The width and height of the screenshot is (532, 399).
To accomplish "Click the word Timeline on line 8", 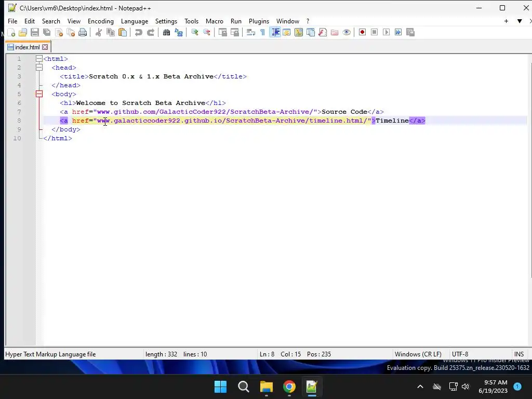I will (392, 121).
